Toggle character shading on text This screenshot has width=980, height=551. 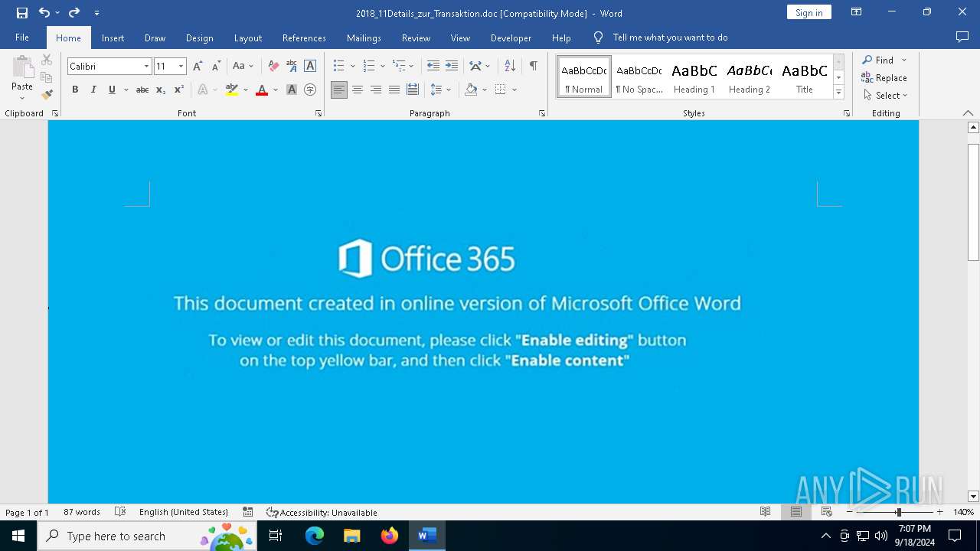pos(292,90)
